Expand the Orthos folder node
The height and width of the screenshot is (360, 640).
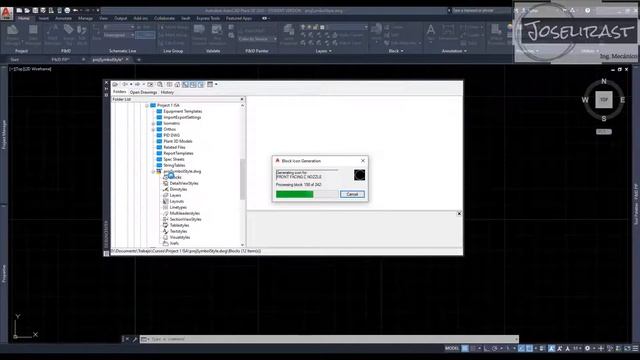(x=153, y=129)
